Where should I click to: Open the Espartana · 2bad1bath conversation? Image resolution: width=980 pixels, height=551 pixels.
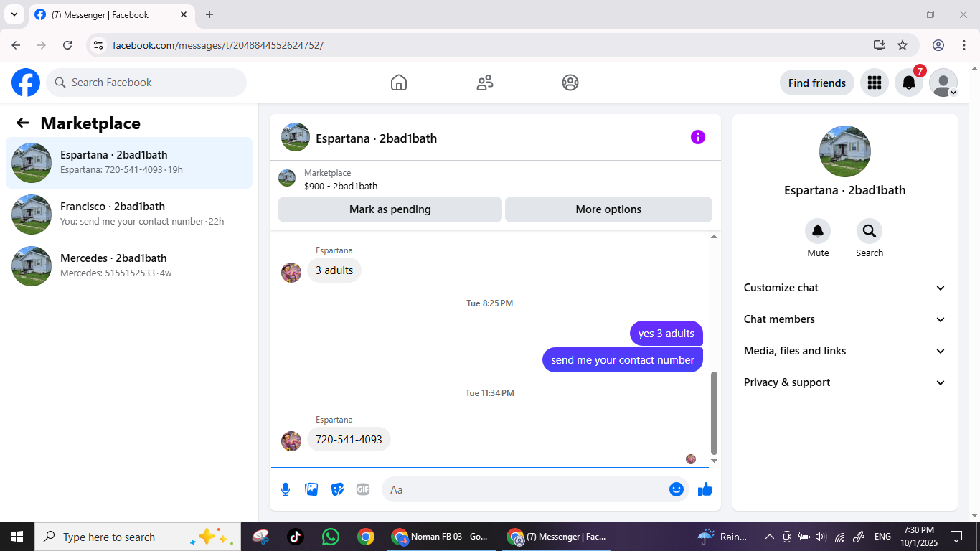[x=129, y=163]
